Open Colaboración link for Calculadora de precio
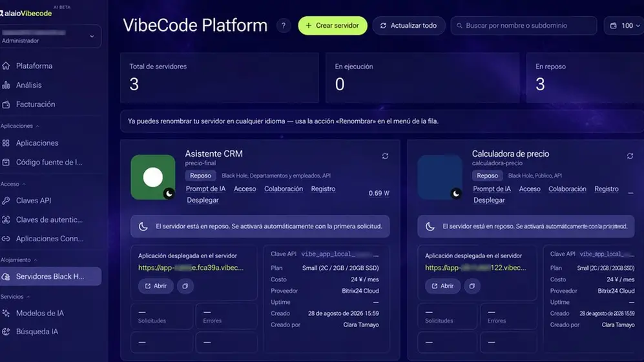 (x=567, y=189)
